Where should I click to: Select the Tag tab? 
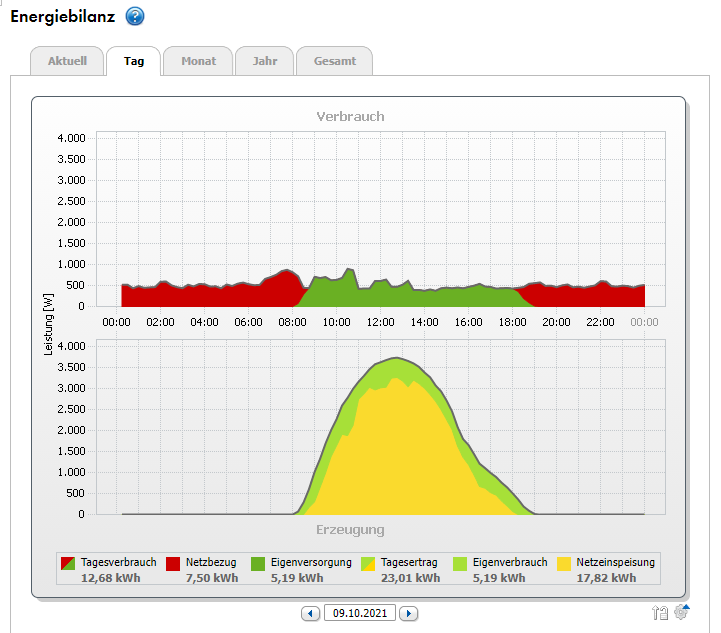pyautogui.click(x=134, y=61)
